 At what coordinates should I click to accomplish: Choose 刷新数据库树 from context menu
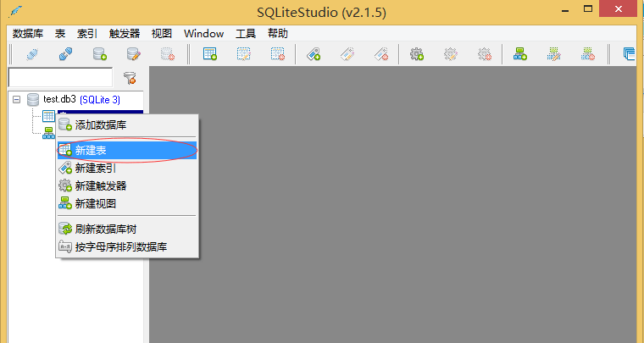pyautogui.click(x=127, y=229)
